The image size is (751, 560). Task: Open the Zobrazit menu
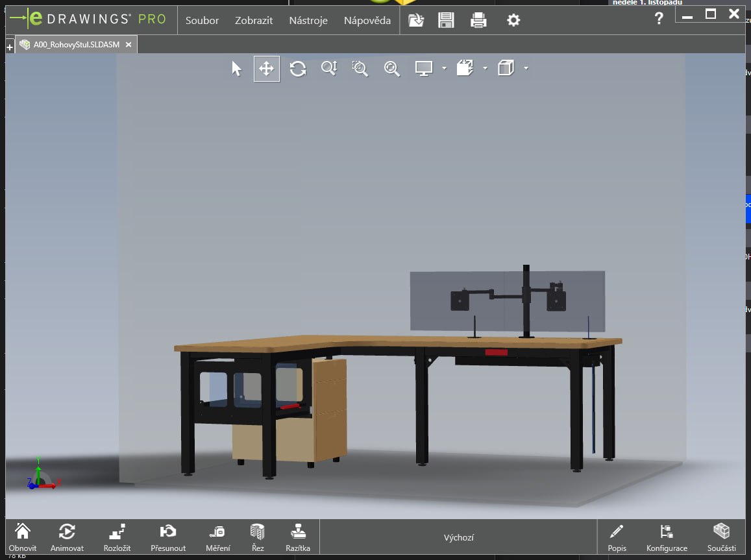[253, 21]
